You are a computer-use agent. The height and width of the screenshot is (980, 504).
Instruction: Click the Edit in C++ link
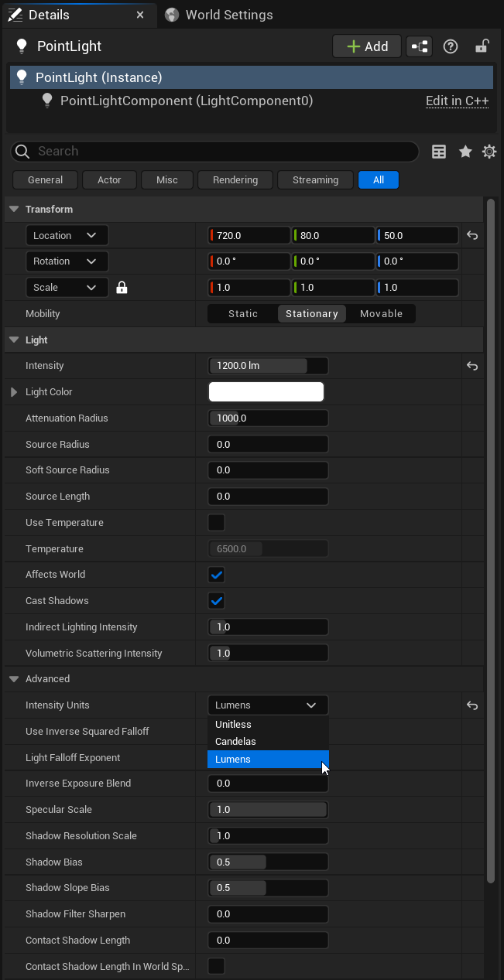click(x=457, y=101)
